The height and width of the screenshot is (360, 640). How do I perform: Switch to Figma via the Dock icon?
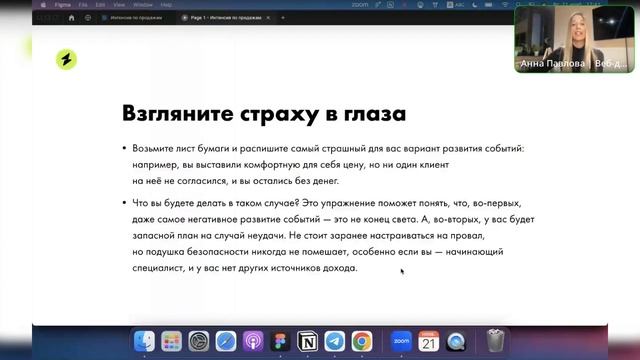pyautogui.click(x=280, y=341)
